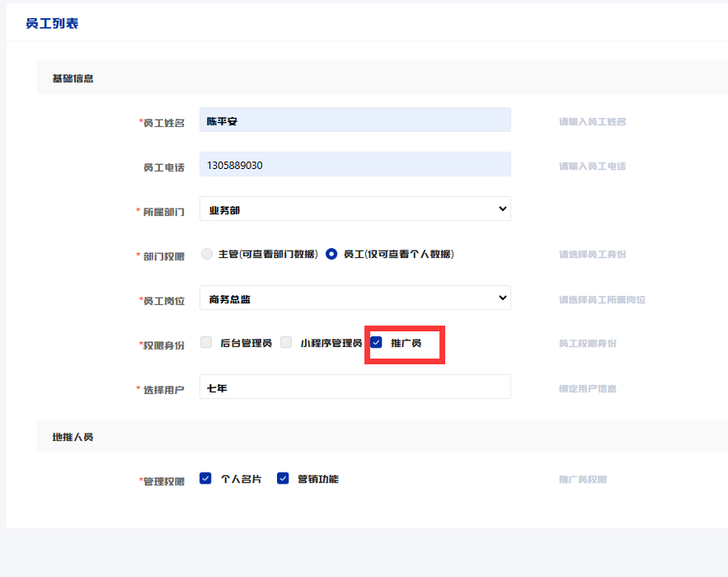728x577 pixels.
Task: Open the 员工岗位 dropdown showing 商务总监
Action: pyautogui.click(x=355, y=298)
